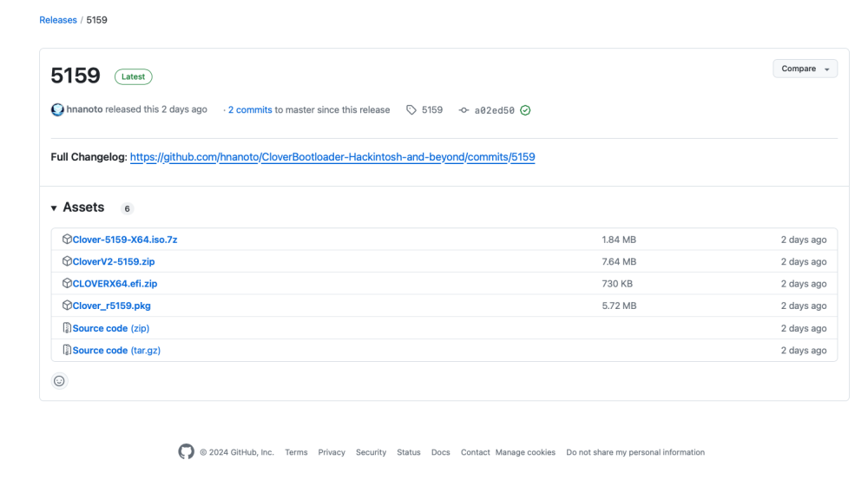Click Manage cookies in the footer
The image size is (868, 480).
(x=525, y=452)
